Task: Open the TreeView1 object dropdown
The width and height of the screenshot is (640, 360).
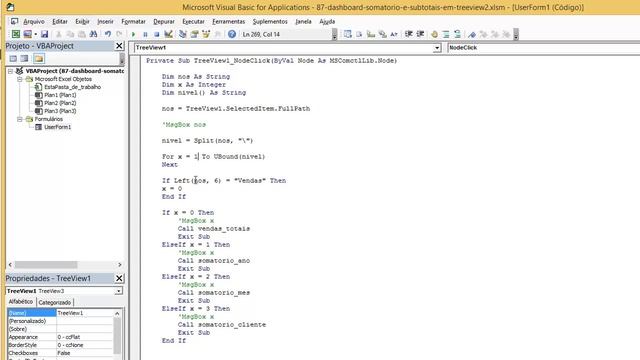Action: coord(437,48)
